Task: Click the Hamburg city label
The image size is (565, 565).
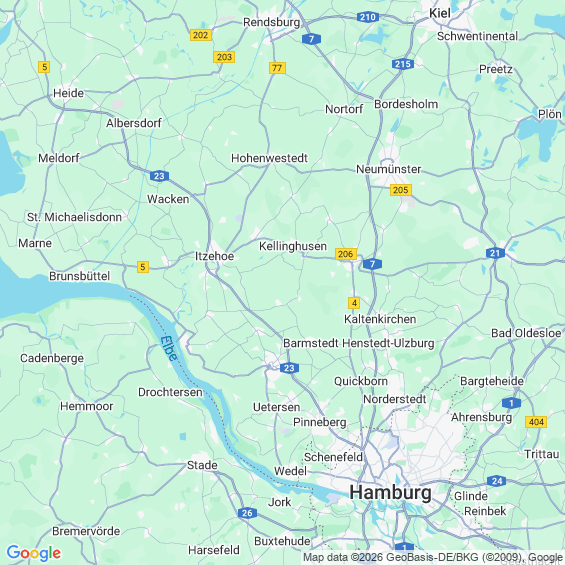Action: tap(390, 493)
